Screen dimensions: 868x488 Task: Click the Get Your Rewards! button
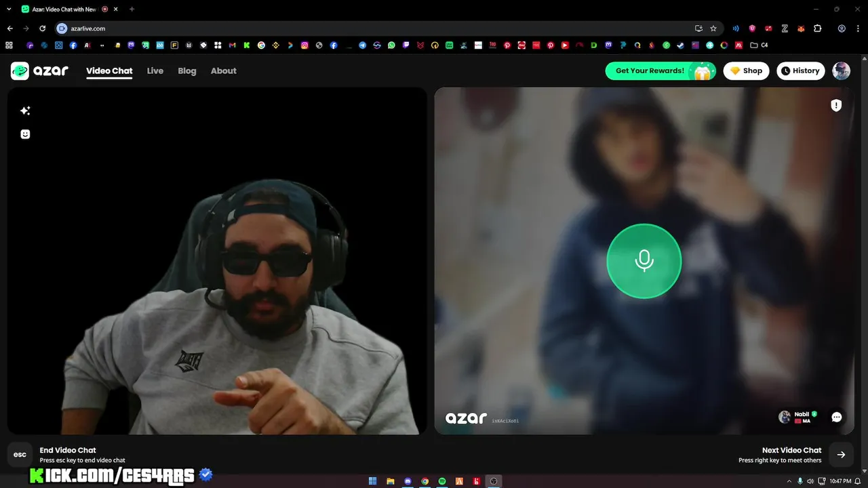point(660,70)
